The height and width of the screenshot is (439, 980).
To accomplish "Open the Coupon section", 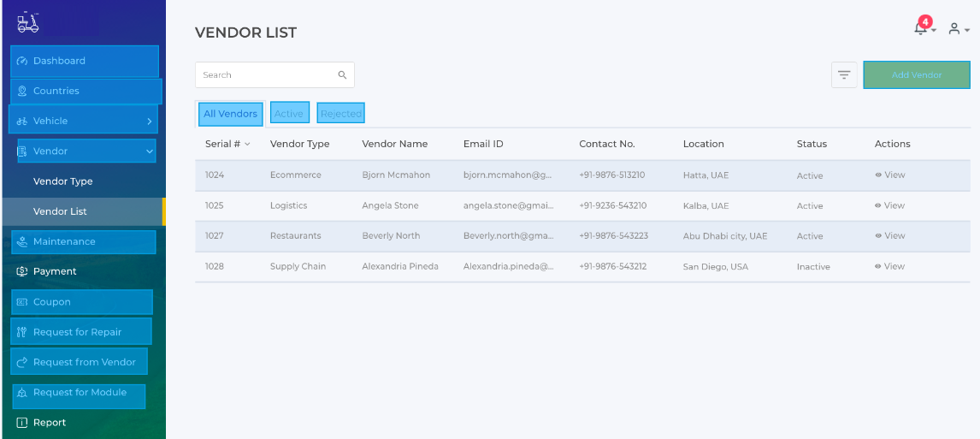I will tap(82, 302).
